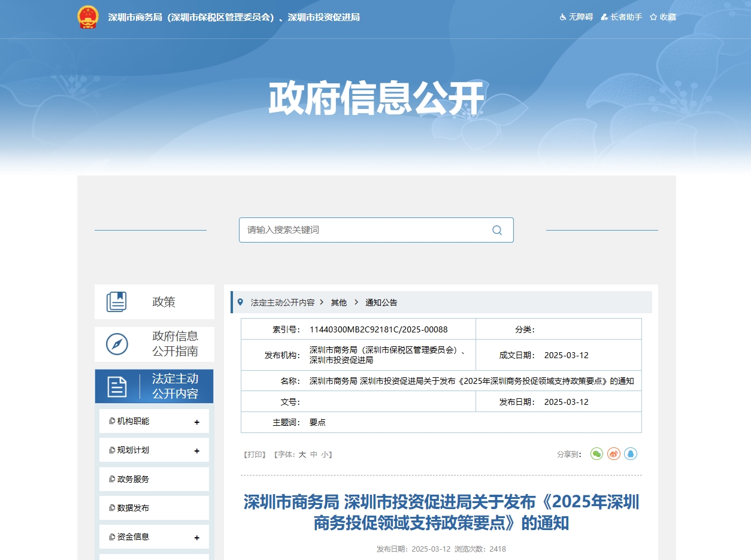Open the 政策 sidebar section
Viewport: 751px width, 560px height.
pos(155,302)
